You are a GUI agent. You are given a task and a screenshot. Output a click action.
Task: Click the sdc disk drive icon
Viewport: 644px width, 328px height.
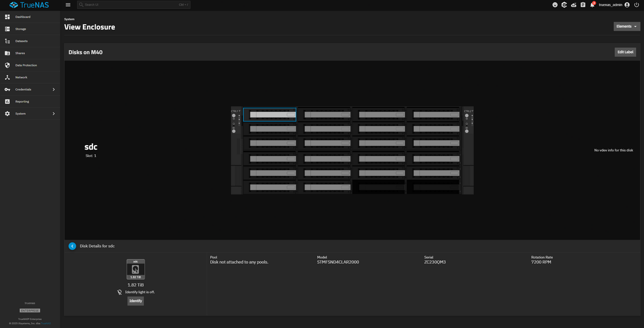tap(135, 269)
